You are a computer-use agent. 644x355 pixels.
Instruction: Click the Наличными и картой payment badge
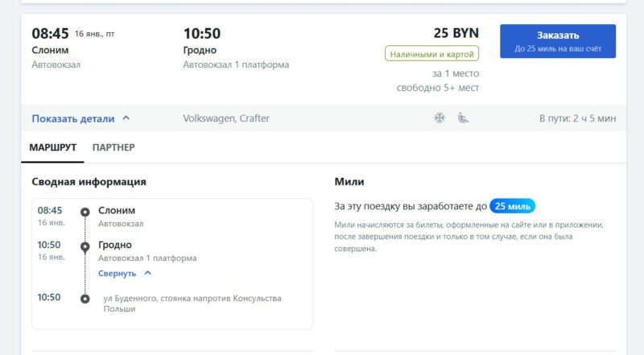431,54
